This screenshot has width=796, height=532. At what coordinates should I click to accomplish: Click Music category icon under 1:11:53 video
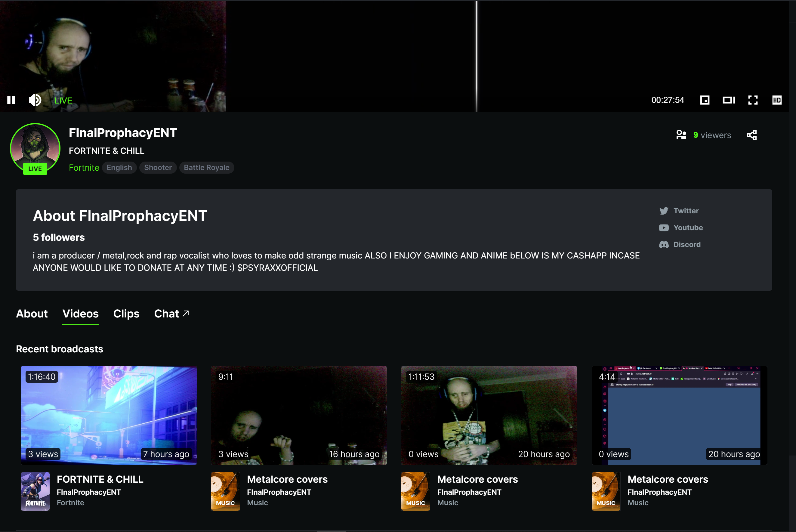416,491
